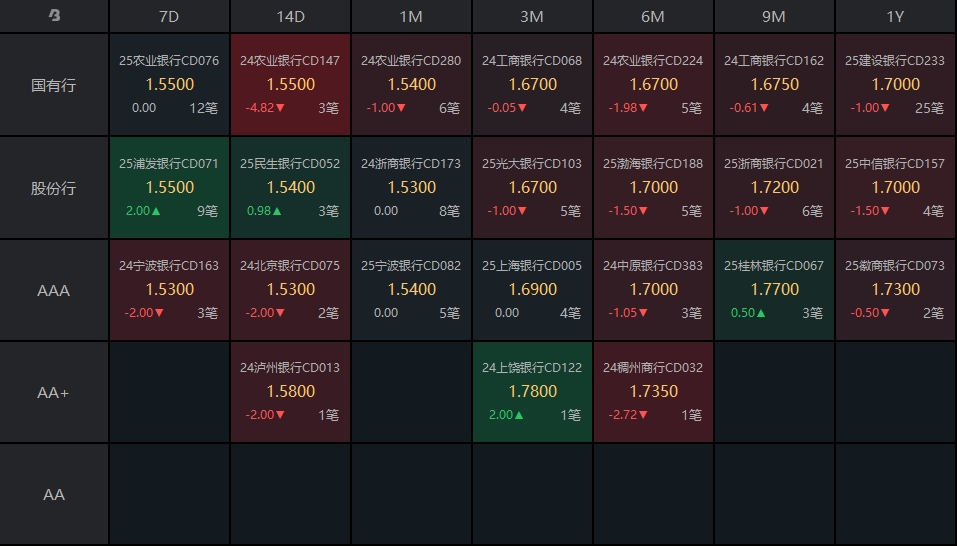Select the 3M maturity column header
957x546 pixels.
532,16
